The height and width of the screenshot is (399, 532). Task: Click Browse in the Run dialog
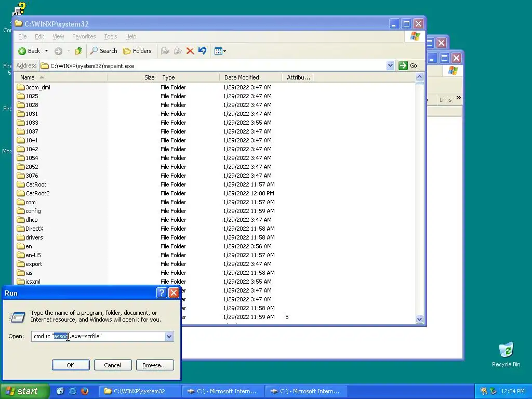[x=155, y=365]
